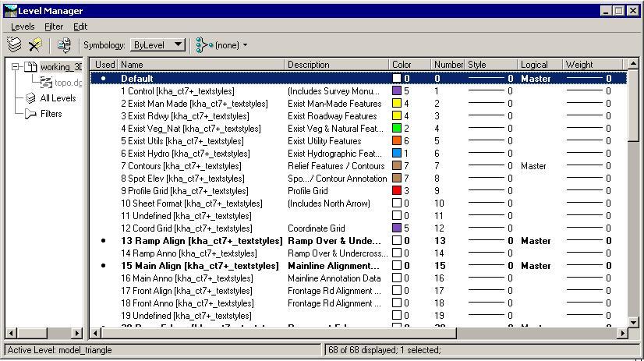644x361 pixels.
Task: Open the filter (none) dropdown arrow
Action: (245, 45)
